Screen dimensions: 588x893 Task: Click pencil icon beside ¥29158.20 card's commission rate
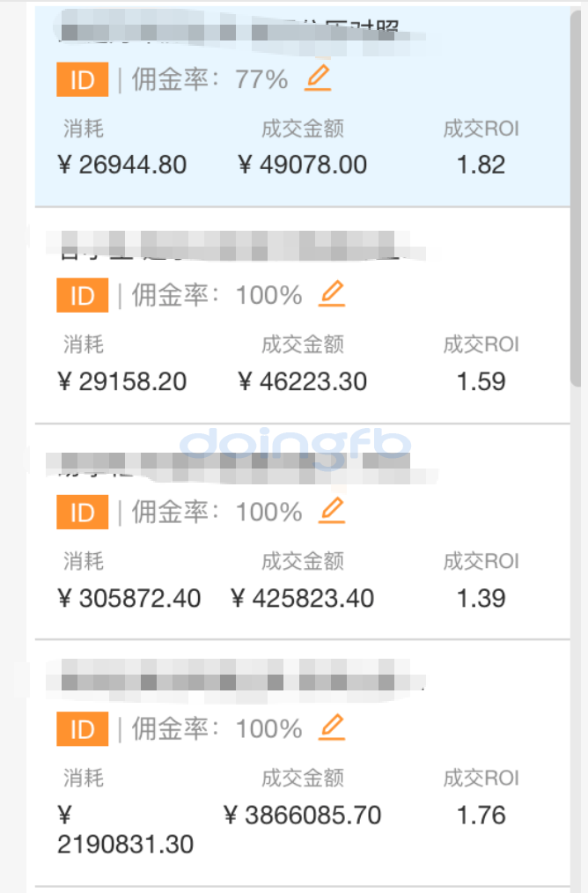pyautogui.click(x=332, y=294)
